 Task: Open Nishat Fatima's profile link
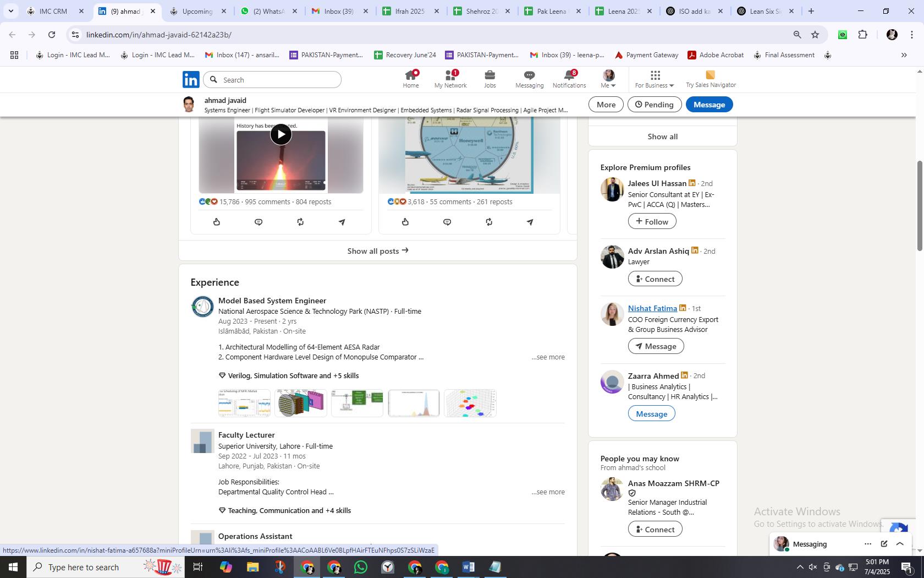[x=652, y=308]
